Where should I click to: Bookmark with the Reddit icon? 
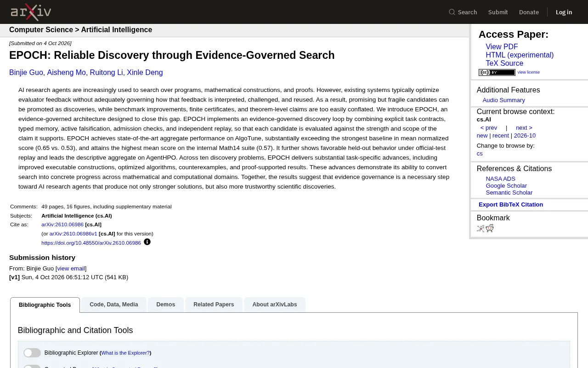tap(490, 228)
